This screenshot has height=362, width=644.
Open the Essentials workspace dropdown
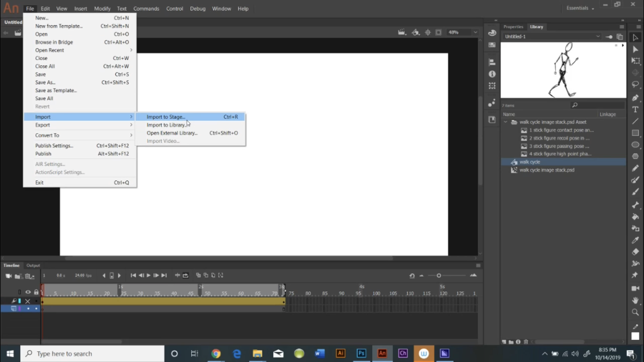[579, 8]
